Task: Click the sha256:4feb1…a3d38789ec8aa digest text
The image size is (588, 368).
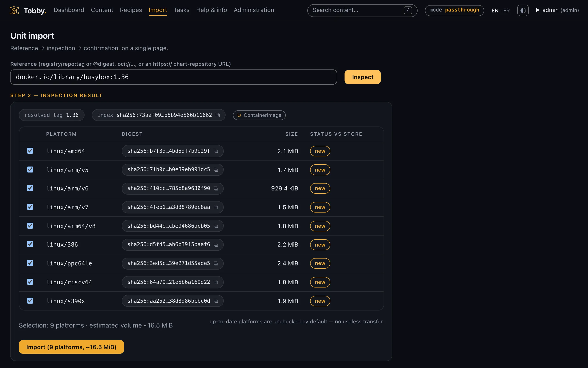Action: [x=169, y=207]
